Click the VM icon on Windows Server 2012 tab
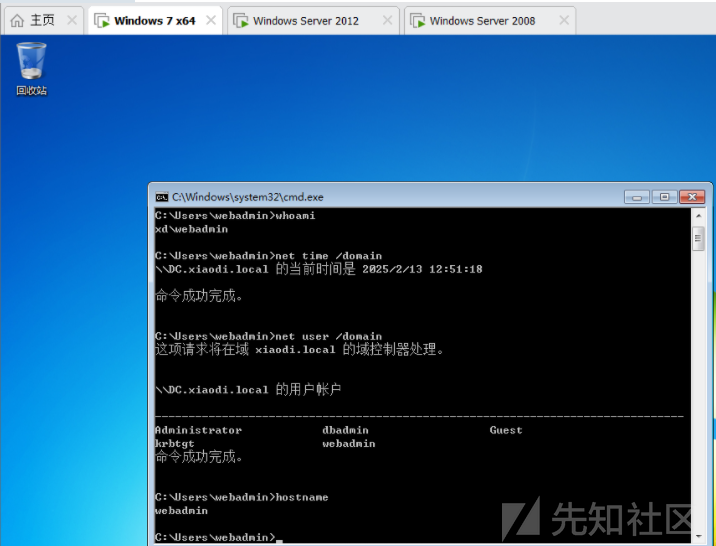716x546 pixels. click(x=241, y=21)
